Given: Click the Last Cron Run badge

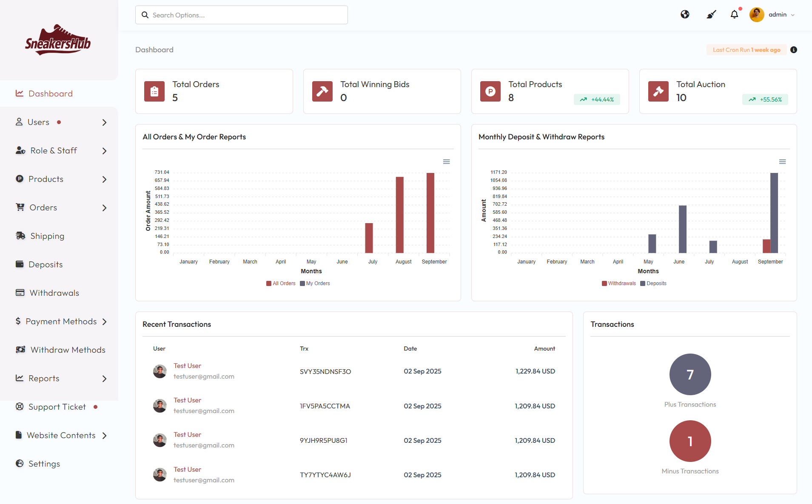Looking at the screenshot, I should pos(746,50).
